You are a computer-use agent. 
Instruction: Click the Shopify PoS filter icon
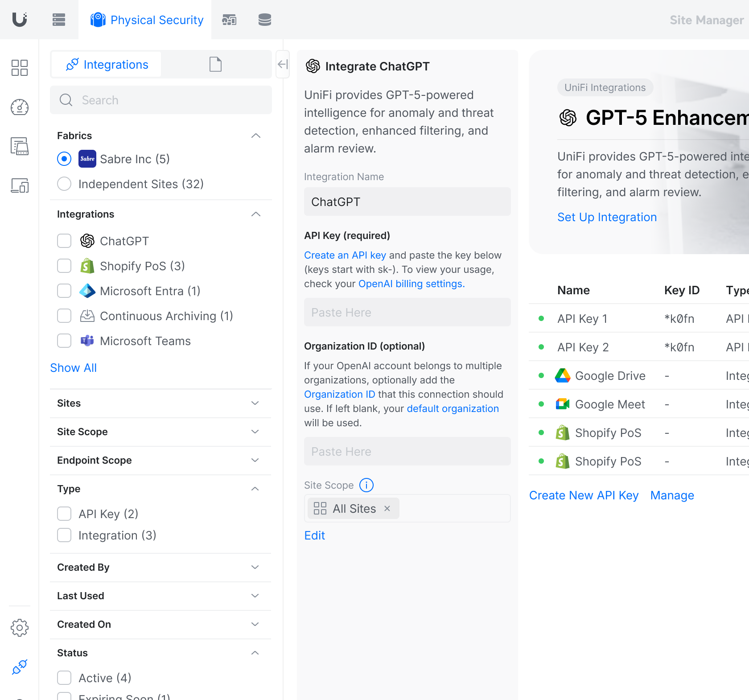tap(87, 266)
